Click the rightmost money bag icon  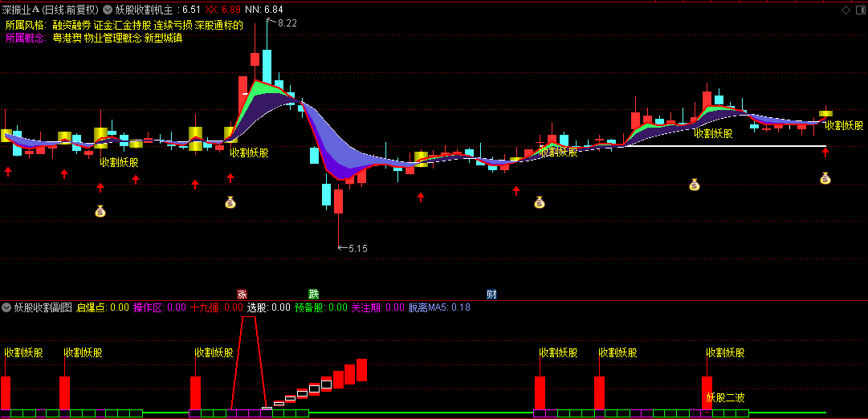click(825, 177)
